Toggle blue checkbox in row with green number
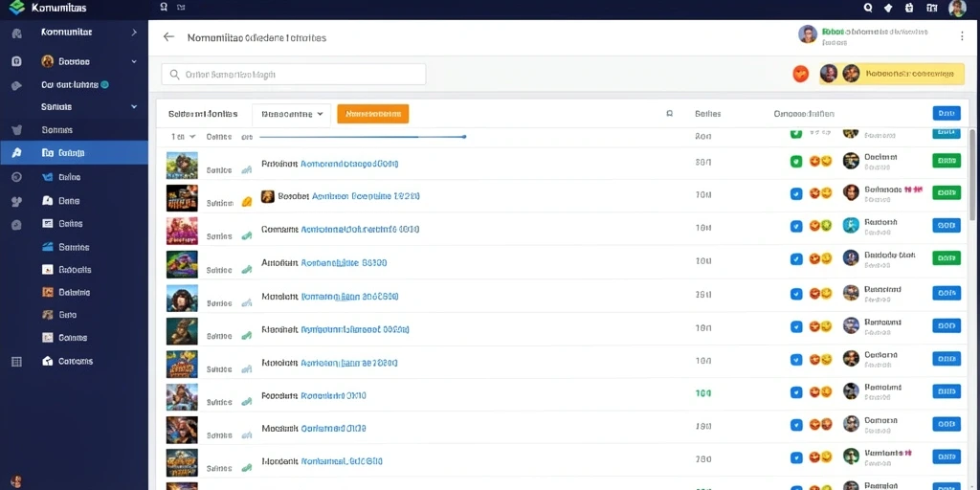Screen dimensions: 980x490 tap(796, 392)
